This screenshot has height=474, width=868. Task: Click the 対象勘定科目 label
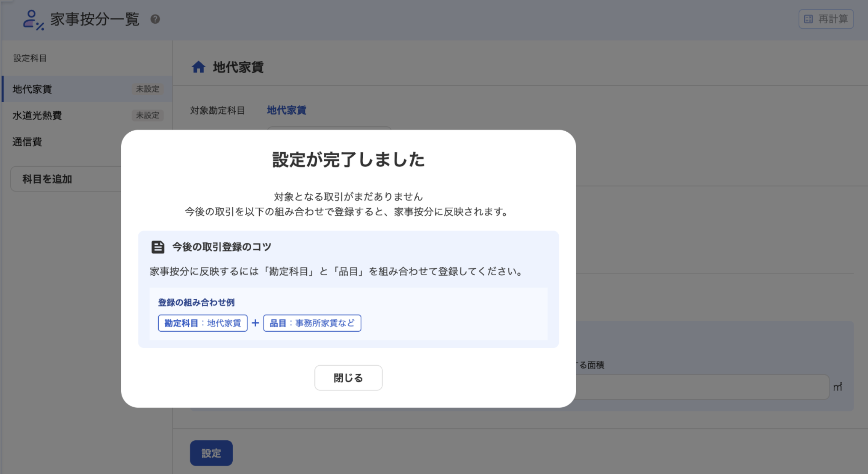217,111
